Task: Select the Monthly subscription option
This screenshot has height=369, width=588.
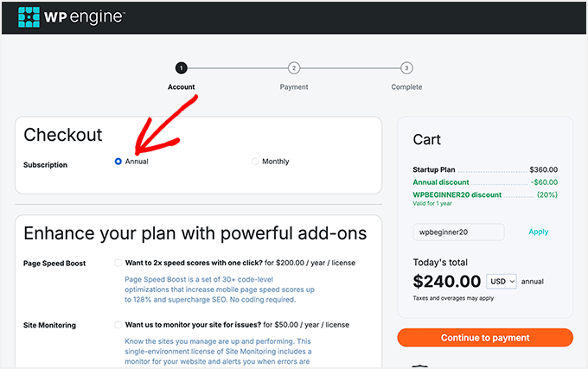Action: pos(255,162)
